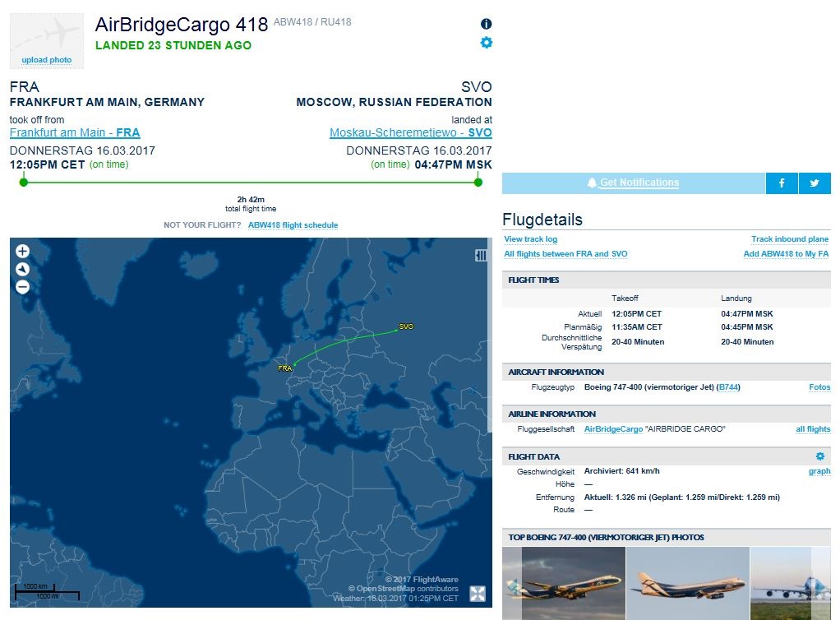Open Flight Data units gear
This screenshot has width=840, height=620.
click(x=819, y=456)
